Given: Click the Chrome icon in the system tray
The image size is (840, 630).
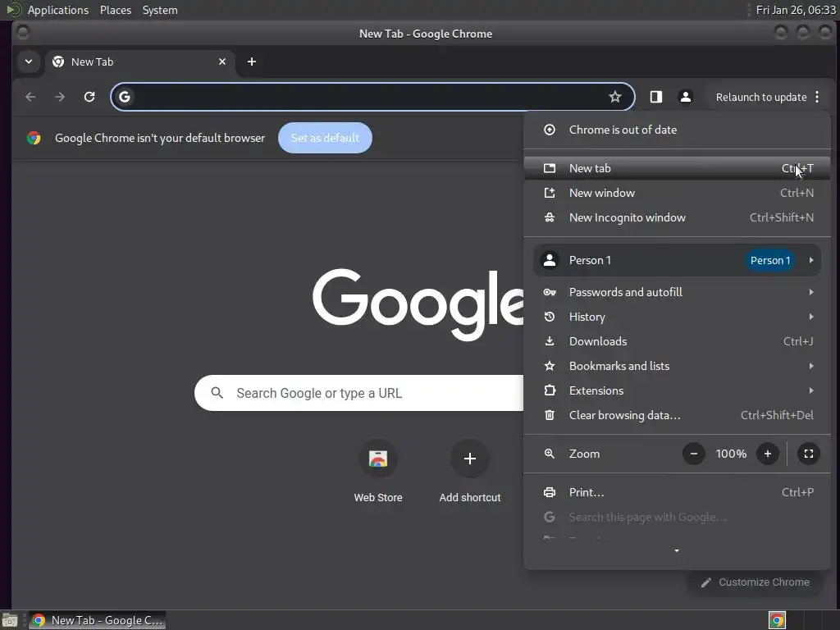Looking at the screenshot, I should 777,620.
